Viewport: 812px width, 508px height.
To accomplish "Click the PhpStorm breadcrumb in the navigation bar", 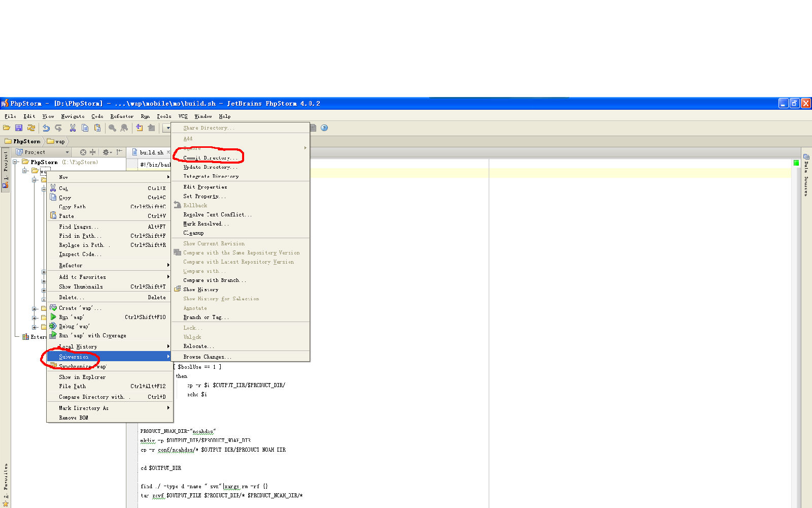I will 23,141.
